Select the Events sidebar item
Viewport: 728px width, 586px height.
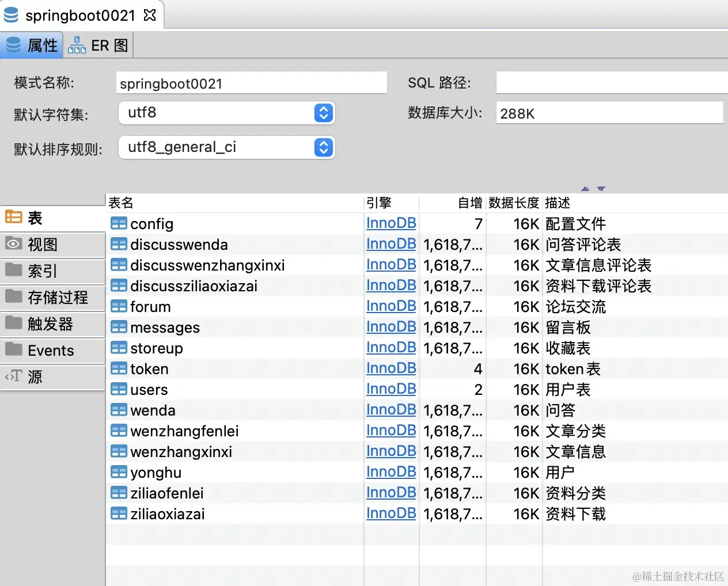52,351
